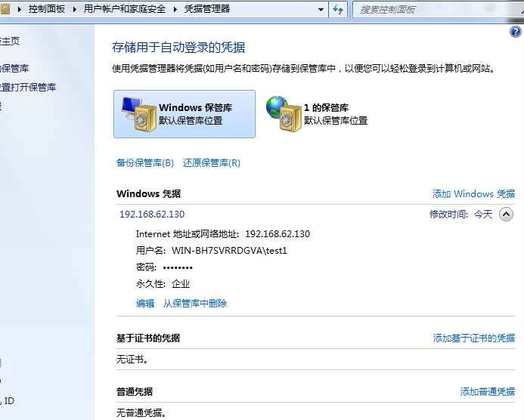This screenshot has width=524, height=420.
Task: Go to 用户帐户和家庭安全 in the breadcrumb
Action: 125,9
